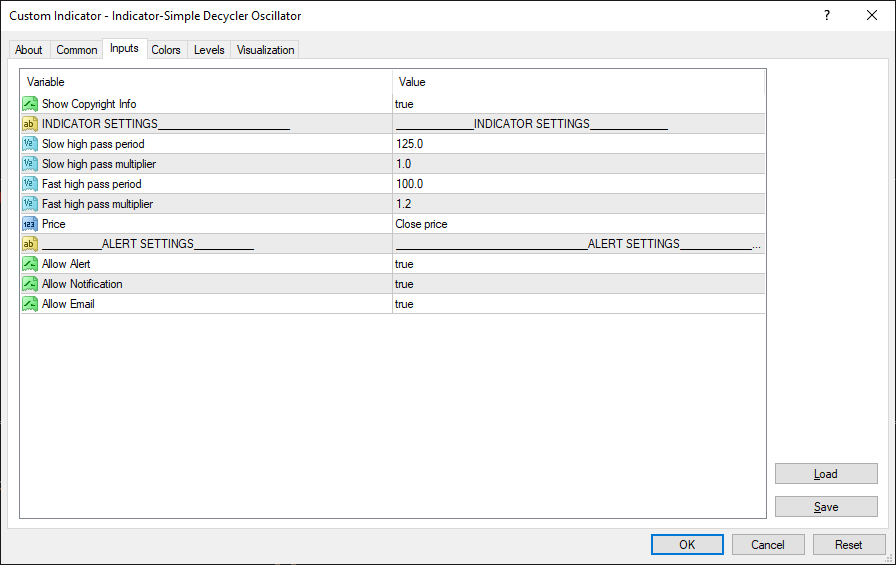Viewport: 896px width, 565px height.
Task: Go to the Visualization tab
Action: 266,50
